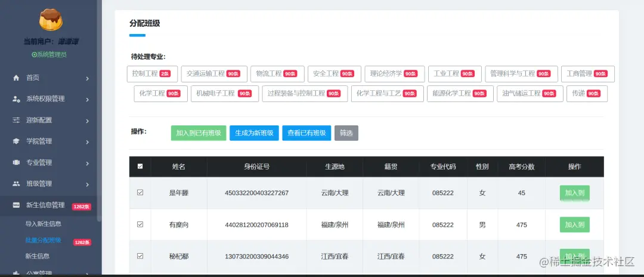Image resolution: width=644 pixels, height=277 pixels.
Task: Click 加入到 button for 有糜向
Action: [x=575, y=225]
